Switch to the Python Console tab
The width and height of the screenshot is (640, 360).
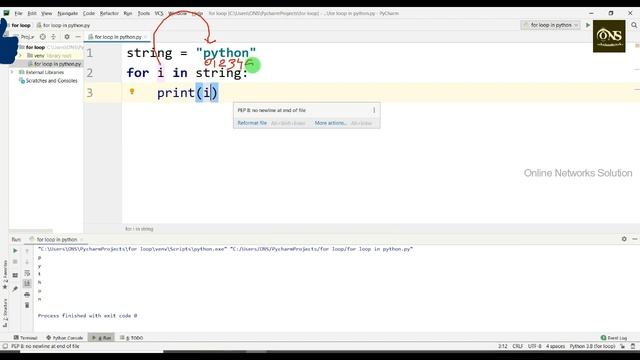[x=64, y=338]
